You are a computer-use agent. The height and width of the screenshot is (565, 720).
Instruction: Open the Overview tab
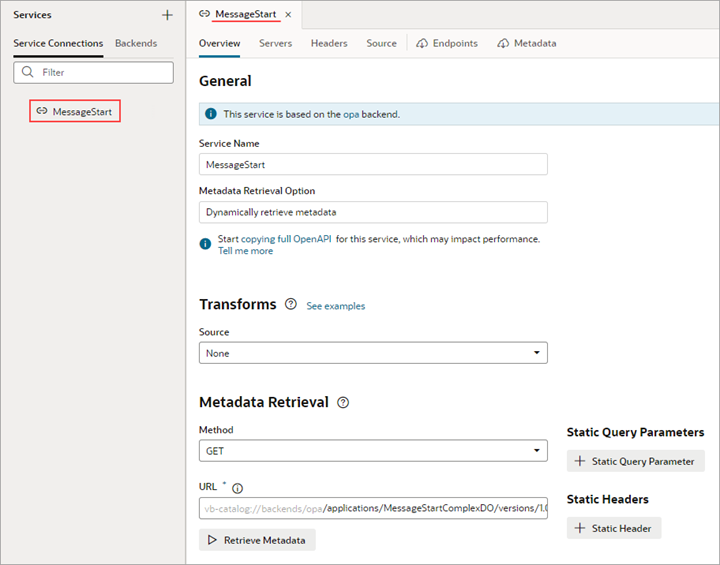219,43
